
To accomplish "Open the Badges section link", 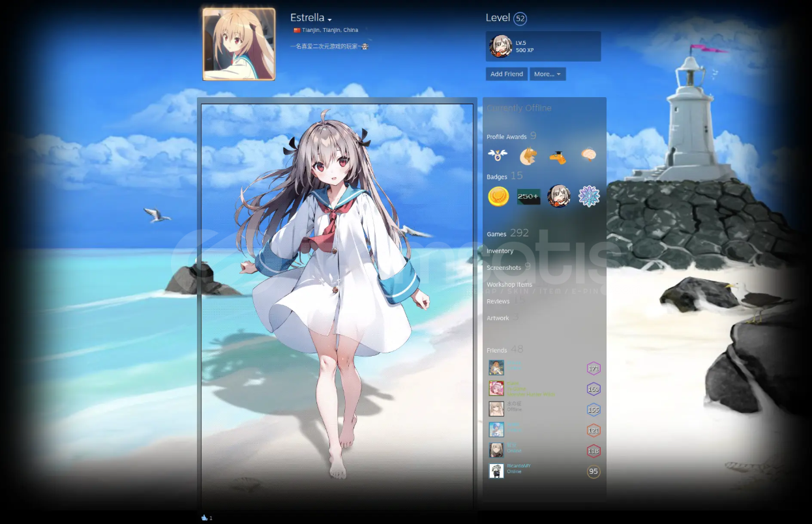I will click(x=496, y=177).
